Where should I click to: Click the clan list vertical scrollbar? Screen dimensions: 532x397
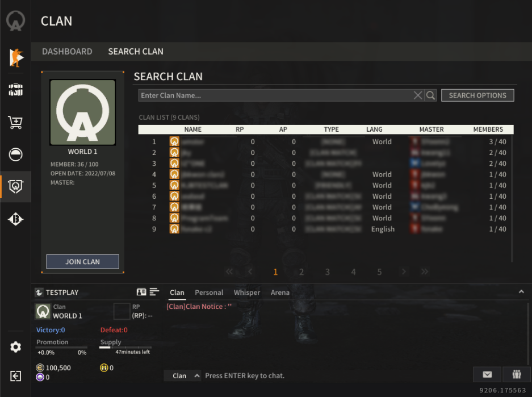(x=512, y=199)
